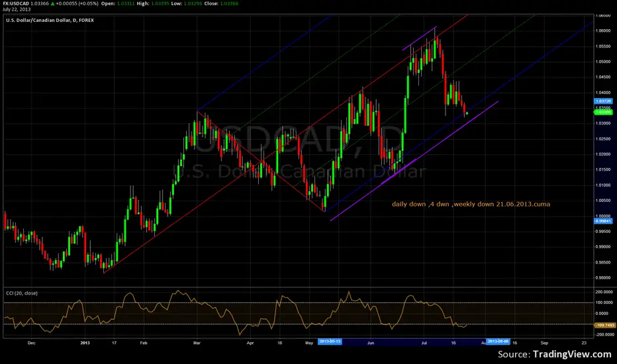Click the 17 time axis label

pos(114,343)
